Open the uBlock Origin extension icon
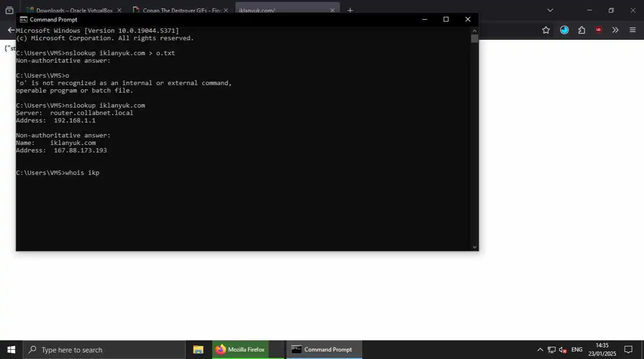The width and height of the screenshot is (644, 359). [599, 30]
